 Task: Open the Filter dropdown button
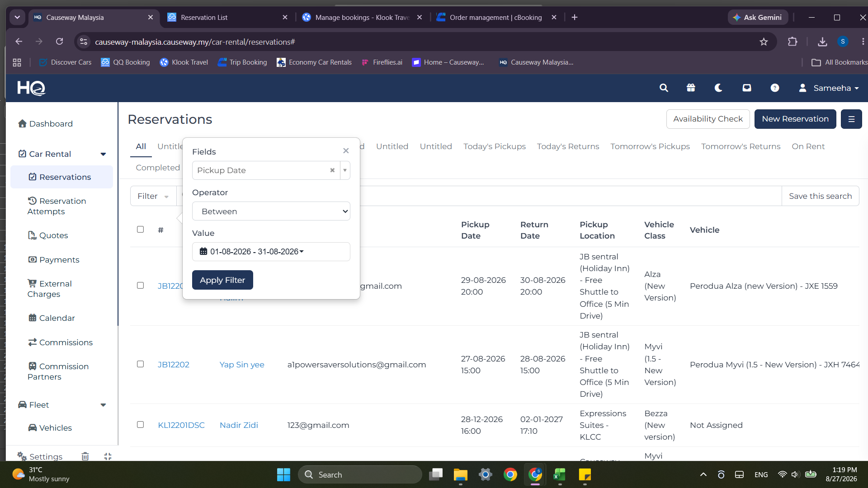pos(153,196)
